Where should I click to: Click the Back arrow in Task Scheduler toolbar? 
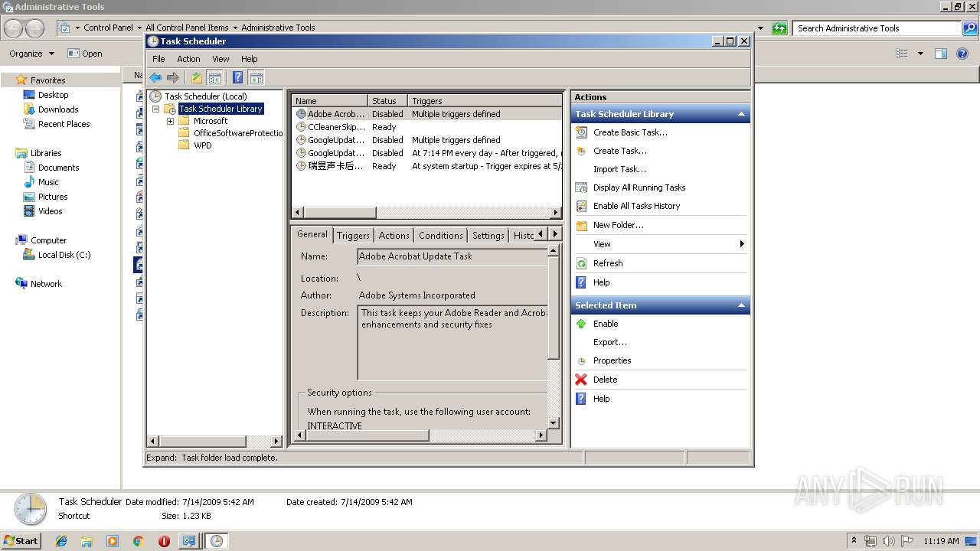[x=155, y=77]
